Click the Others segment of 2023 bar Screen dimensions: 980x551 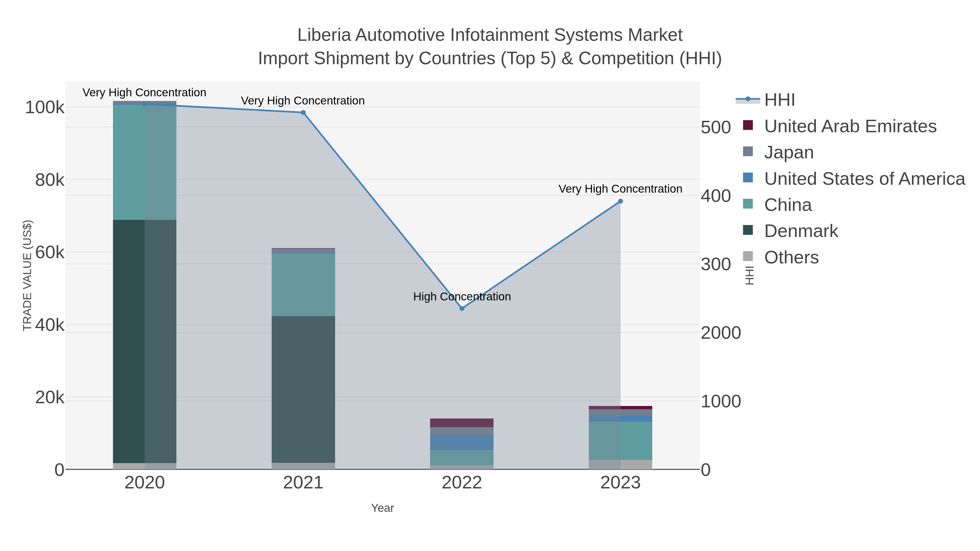[620, 465]
